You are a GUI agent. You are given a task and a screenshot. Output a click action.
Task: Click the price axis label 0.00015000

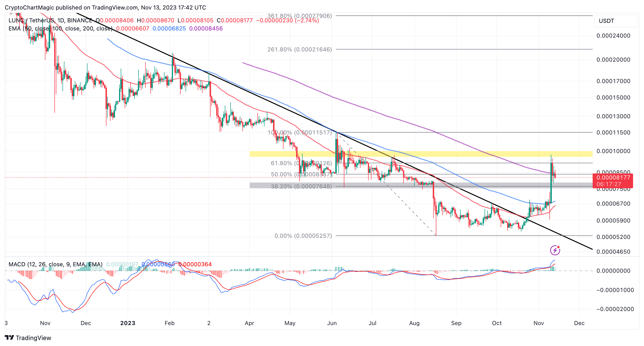pos(613,97)
